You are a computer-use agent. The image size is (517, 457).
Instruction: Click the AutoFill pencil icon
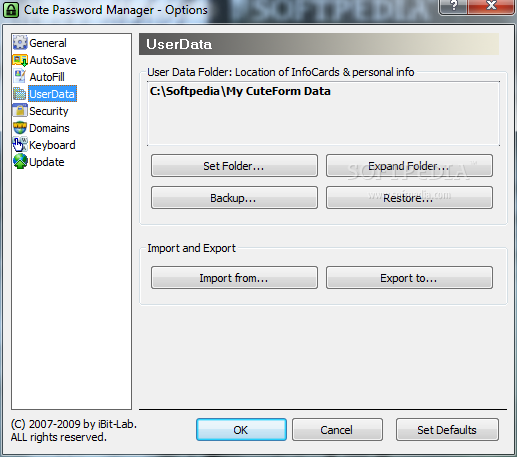tap(20, 77)
